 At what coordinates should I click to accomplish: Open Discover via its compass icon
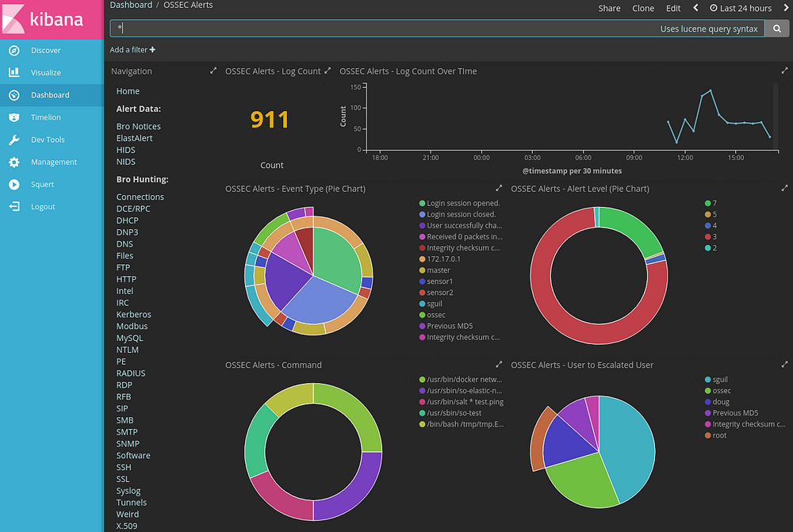(x=14, y=51)
